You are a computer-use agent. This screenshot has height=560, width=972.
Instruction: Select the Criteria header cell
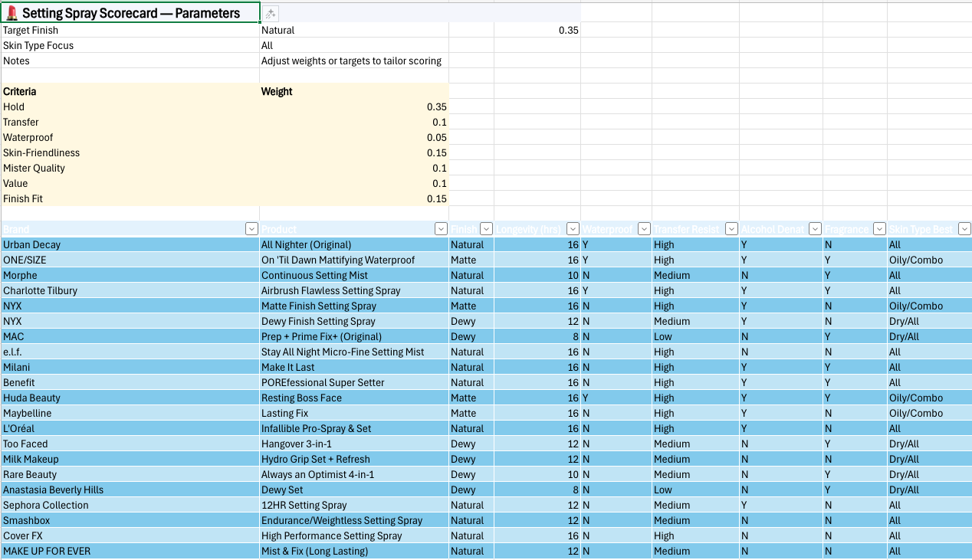click(130, 91)
